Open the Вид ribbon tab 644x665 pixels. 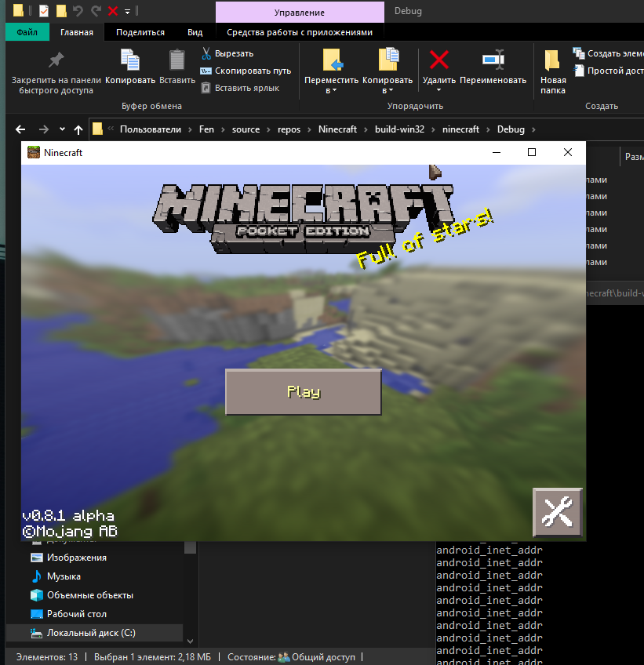195,32
